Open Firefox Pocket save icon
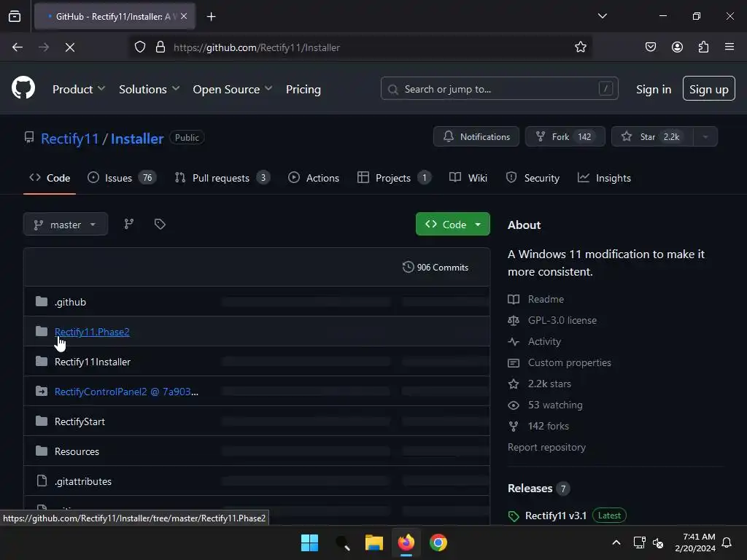The height and width of the screenshot is (560, 747). coord(651,47)
